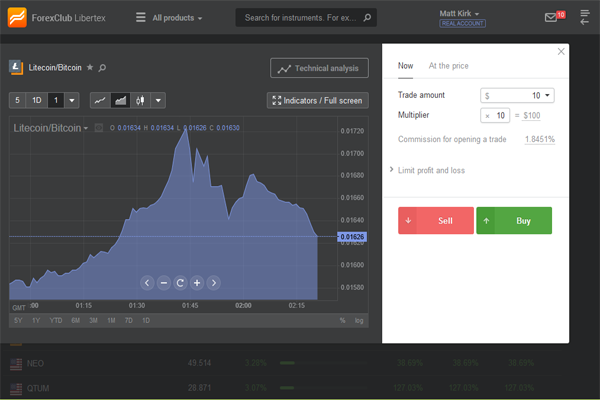This screenshot has width=600, height=400.
Task: Toggle the chart legend visibility icon
Action: [x=99, y=127]
